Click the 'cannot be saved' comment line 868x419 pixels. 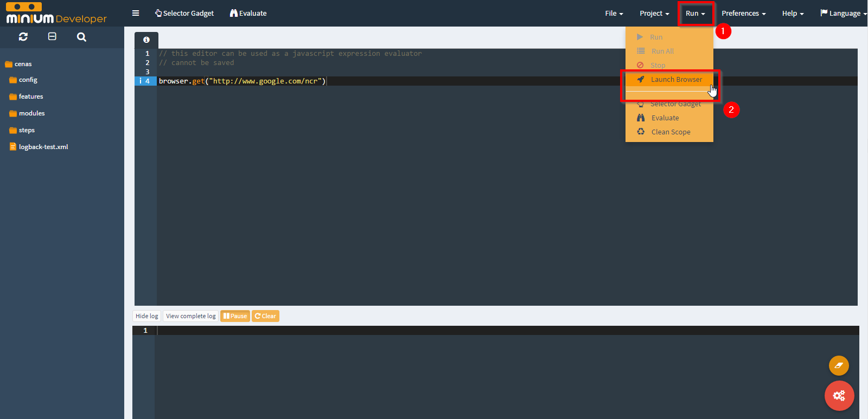tap(196, 63)
